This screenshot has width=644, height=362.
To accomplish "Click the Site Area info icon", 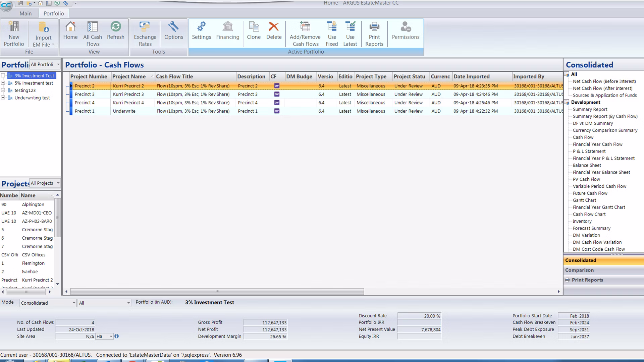I will pyautogui.click(x=116, y=336).
